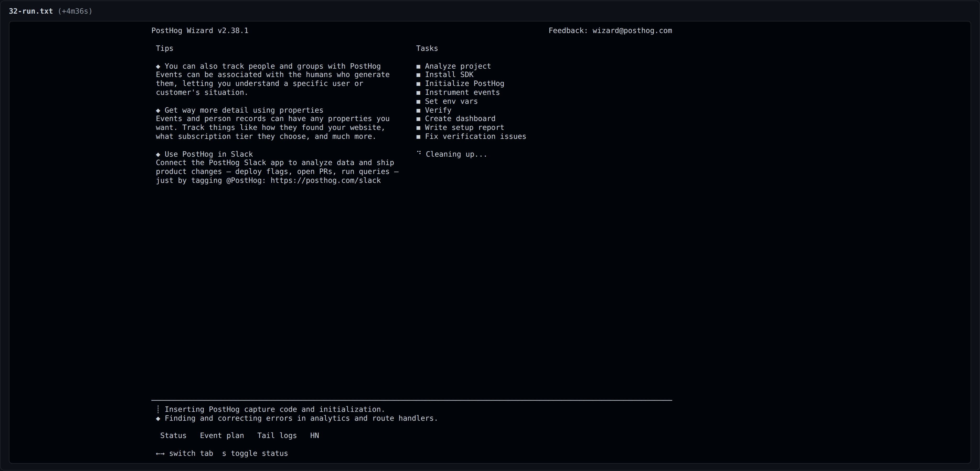Click the 'Use PostHog in Slack' tip title
Image resolution: width=980 pixels, height=471 pixels.
click(x=208, y=154)
